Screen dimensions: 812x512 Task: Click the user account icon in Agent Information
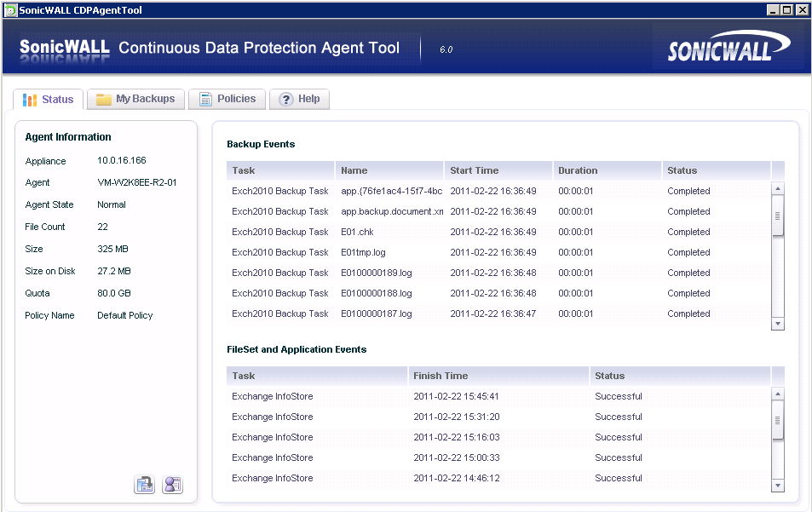(172, 485)
